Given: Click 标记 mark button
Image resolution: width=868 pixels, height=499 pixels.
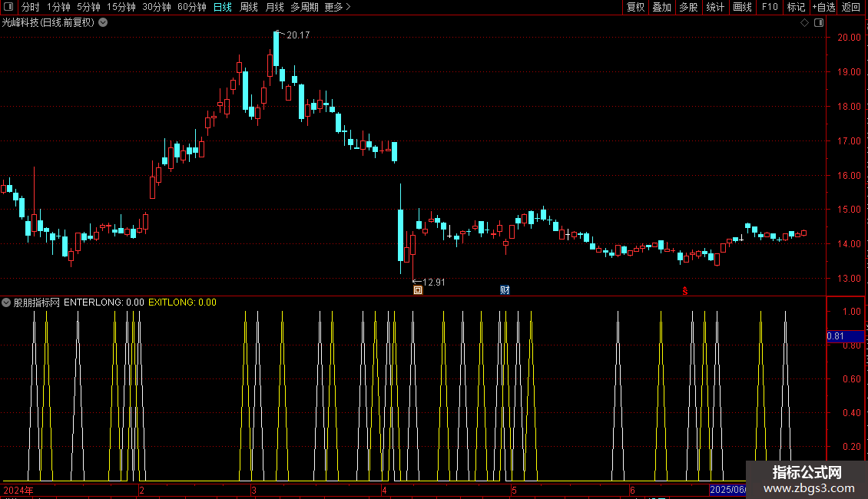Looking at the screenshot, I should pyautogui.click(x=796, y=7).
